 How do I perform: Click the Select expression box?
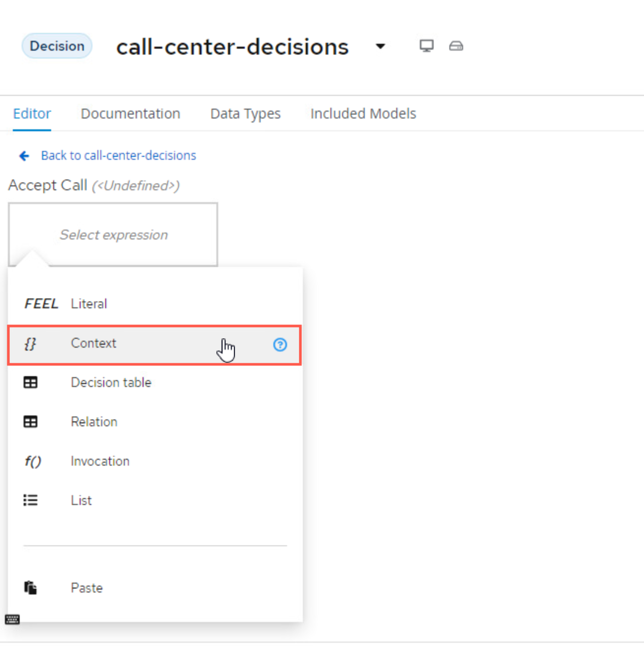113,235
